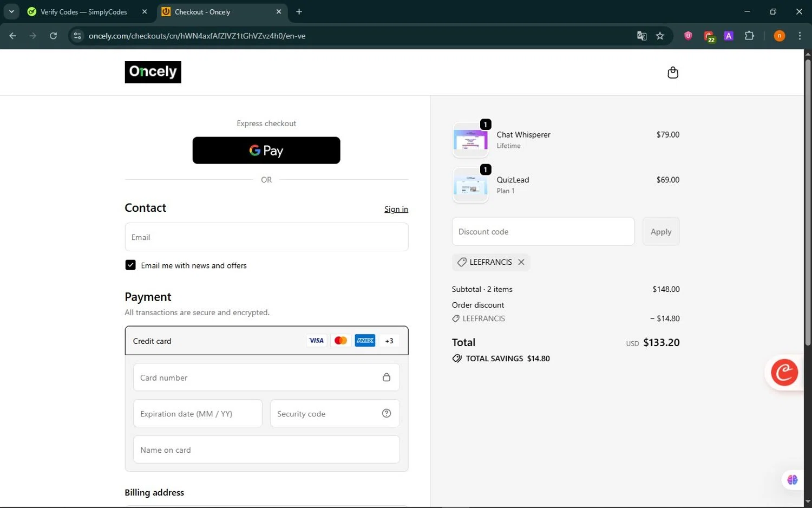Open the Chrome three-dot menu

[x=800, y=36]
